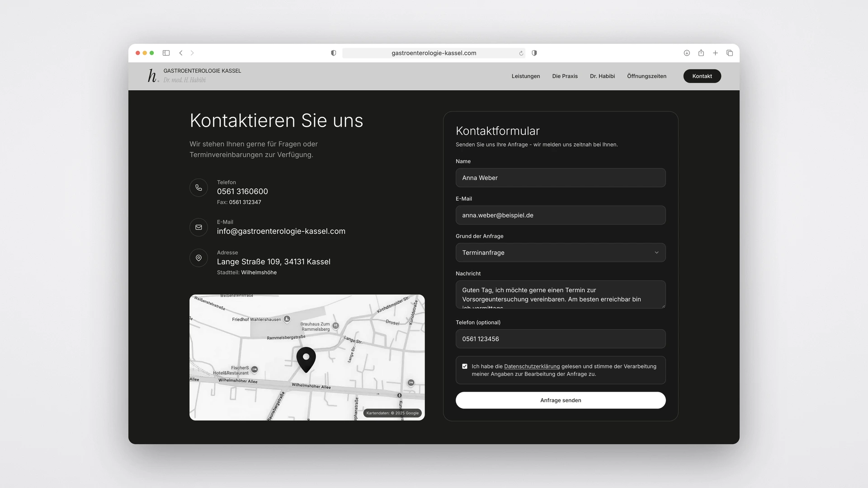Click the Kontaktformular heading

click(x=498, y=131)
